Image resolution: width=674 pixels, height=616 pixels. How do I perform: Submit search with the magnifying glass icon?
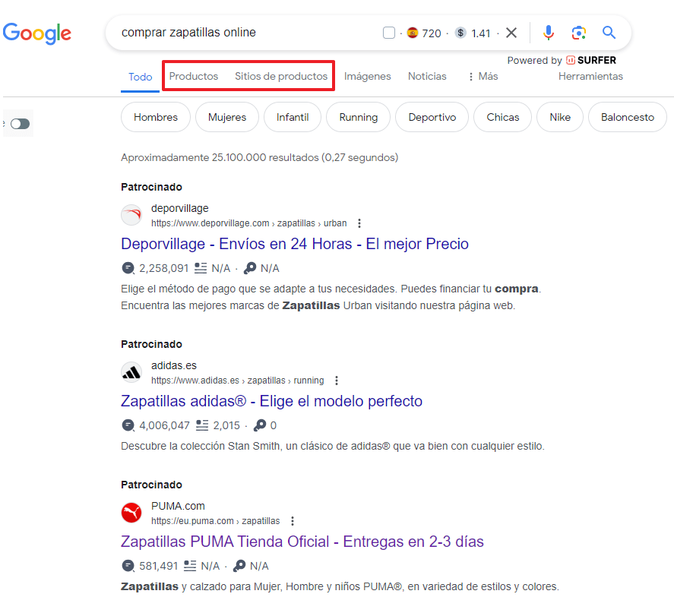[609, 33]
